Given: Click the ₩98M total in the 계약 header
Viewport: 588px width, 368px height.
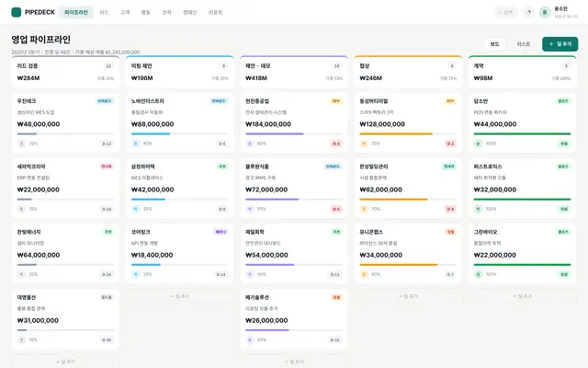Looking at the screenshot, I should tap(483, 78).
